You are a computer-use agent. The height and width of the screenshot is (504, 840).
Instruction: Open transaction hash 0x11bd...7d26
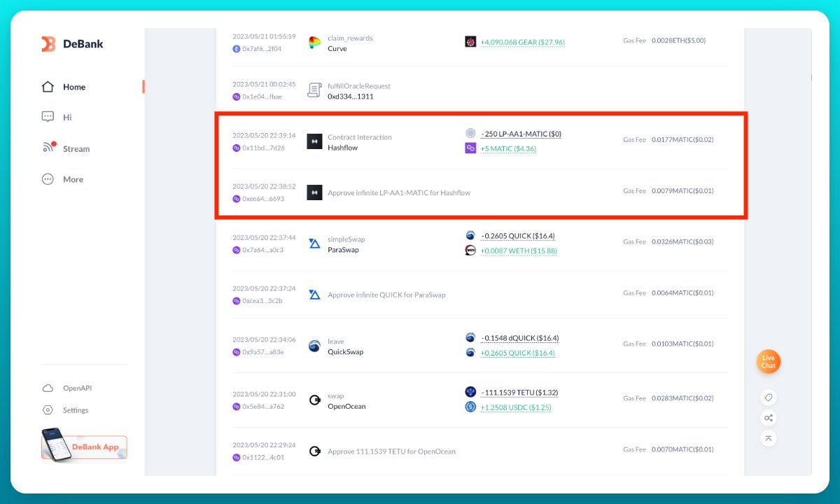pos(263,148)
